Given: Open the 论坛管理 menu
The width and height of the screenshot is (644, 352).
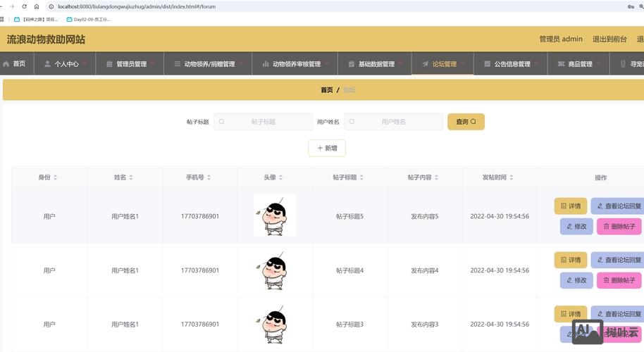Looking at the screenshot, I should [x=442, y=63].
